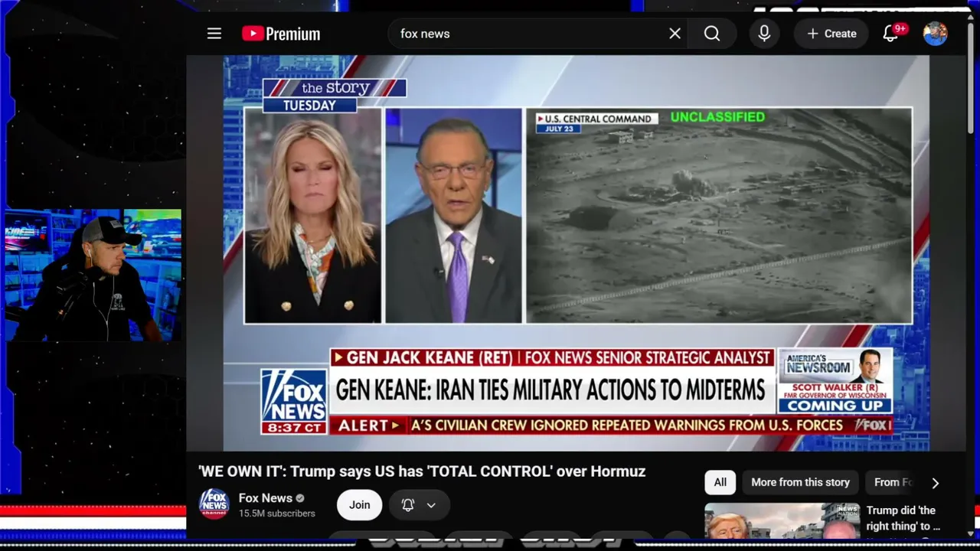Select the All filter chip

click(x=720, y=482)
